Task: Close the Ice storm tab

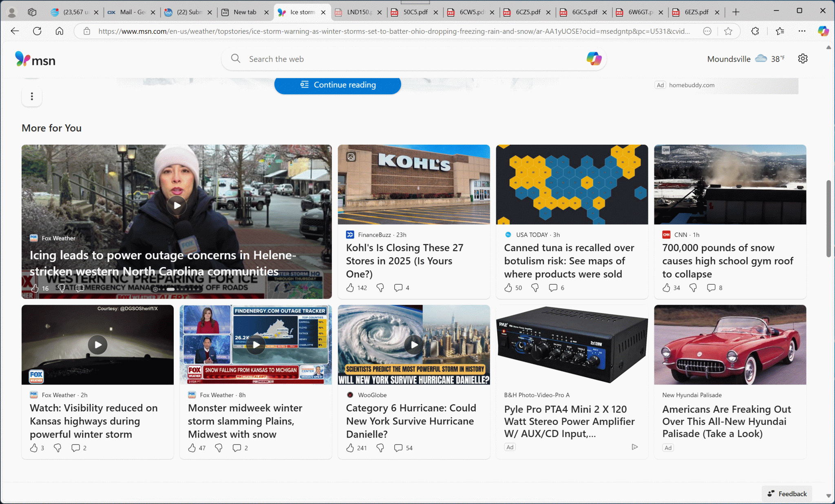Action: (x=323, y=12)
